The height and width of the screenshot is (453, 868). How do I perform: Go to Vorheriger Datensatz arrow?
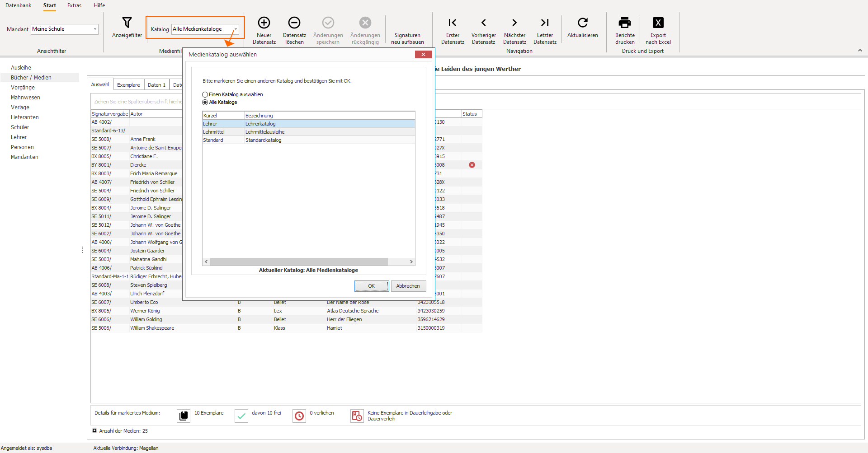[484, 23]
